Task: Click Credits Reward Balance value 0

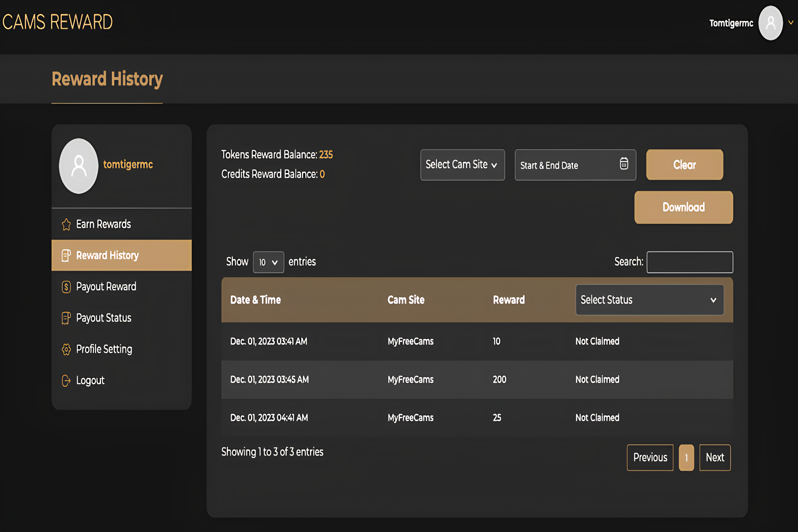Action: click(322, 174)
